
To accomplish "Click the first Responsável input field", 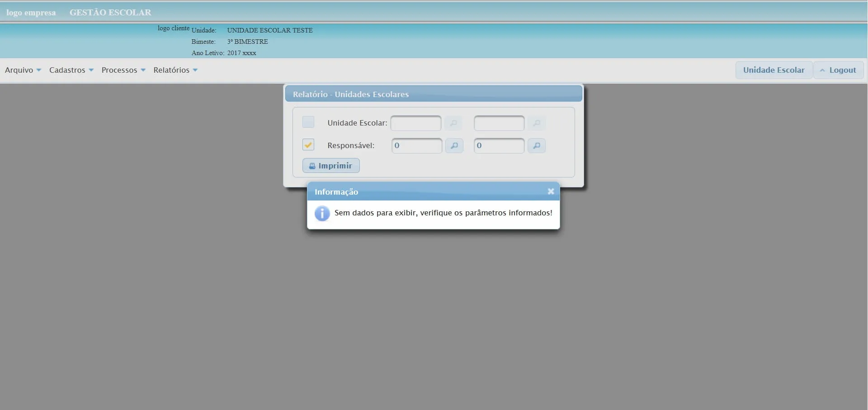I will [417, 145].
